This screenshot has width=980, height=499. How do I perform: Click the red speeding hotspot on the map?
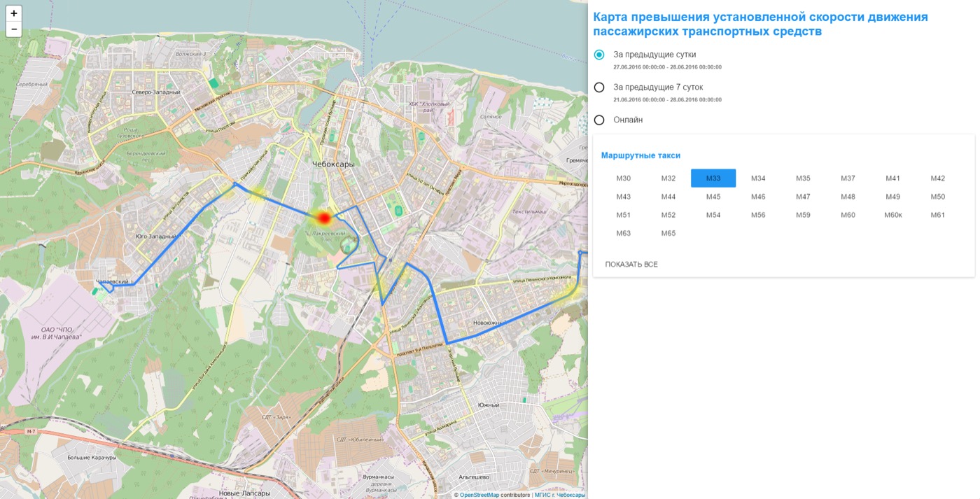(323, 218)
